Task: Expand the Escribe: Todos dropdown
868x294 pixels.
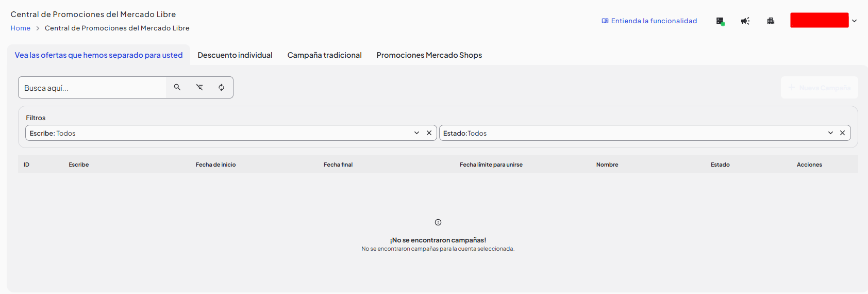Action: coord(416,133)
